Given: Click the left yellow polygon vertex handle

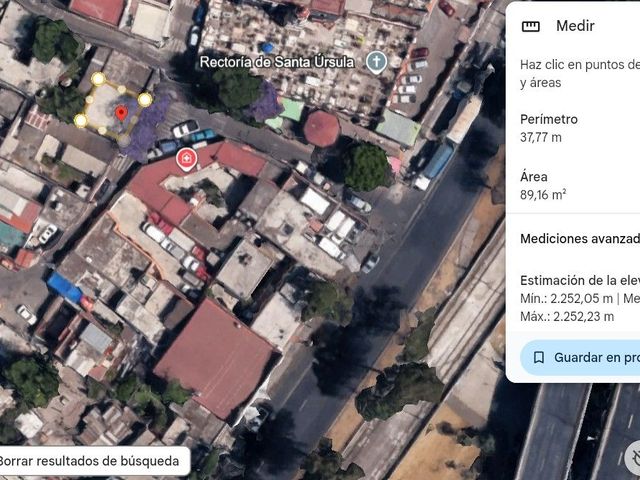Looking at the screenshot, I should [x=81, y=120].
